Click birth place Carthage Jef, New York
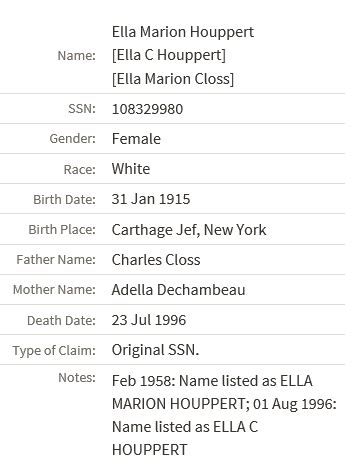This screenshot has height=475, width=361. (x=189, y=230)
